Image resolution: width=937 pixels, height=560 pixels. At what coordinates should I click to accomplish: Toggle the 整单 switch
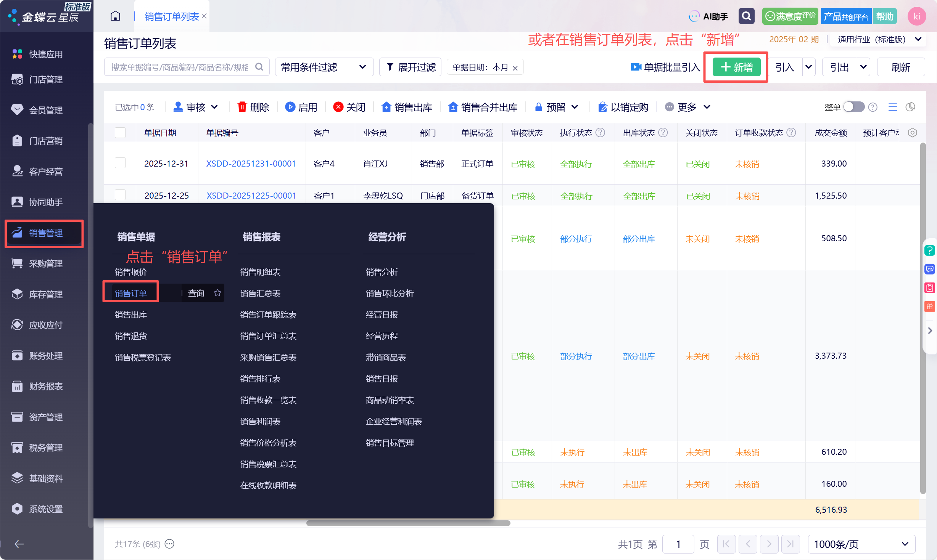[x=854, y=107]
